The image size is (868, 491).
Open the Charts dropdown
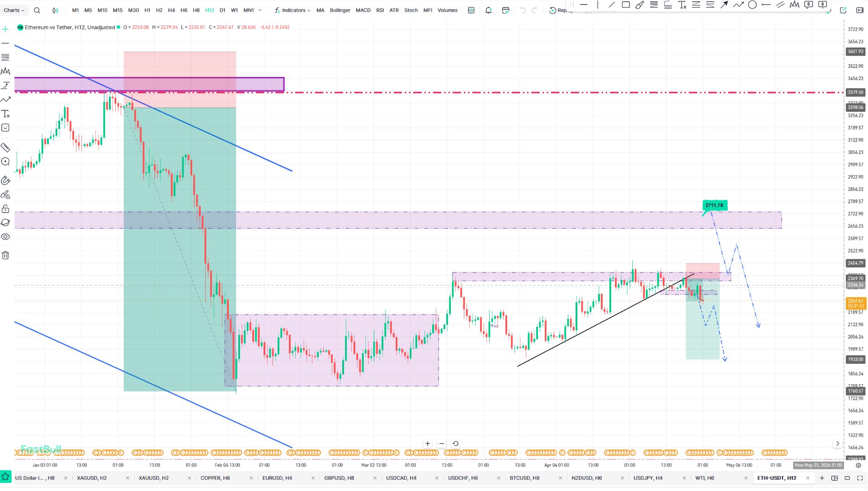[x=14, y=10]
